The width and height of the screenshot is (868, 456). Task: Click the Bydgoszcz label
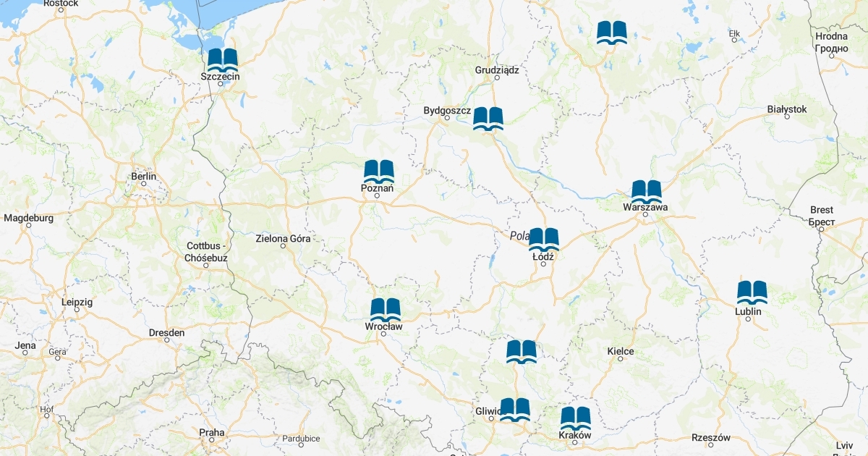447,110
